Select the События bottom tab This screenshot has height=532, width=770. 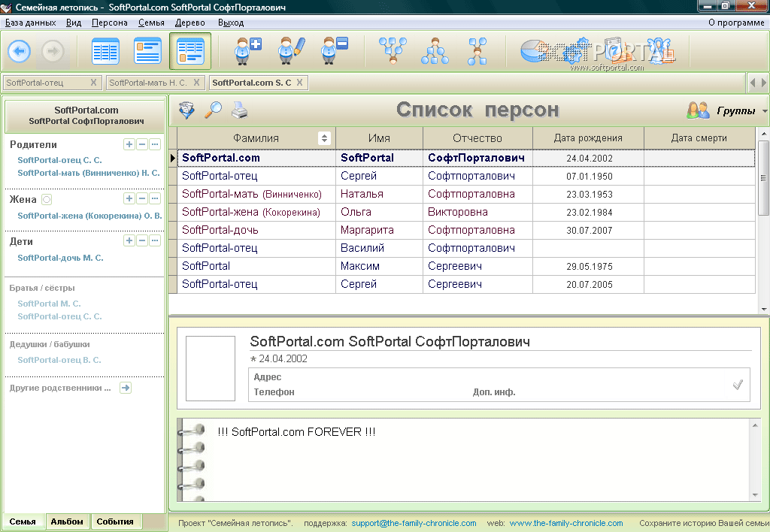pos(115,521)
